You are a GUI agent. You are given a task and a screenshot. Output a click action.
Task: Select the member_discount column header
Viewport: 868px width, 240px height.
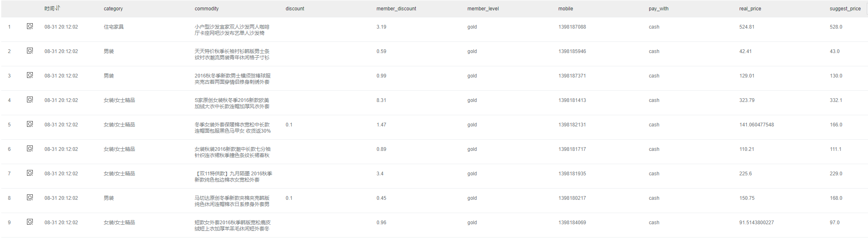pos(396,9)
